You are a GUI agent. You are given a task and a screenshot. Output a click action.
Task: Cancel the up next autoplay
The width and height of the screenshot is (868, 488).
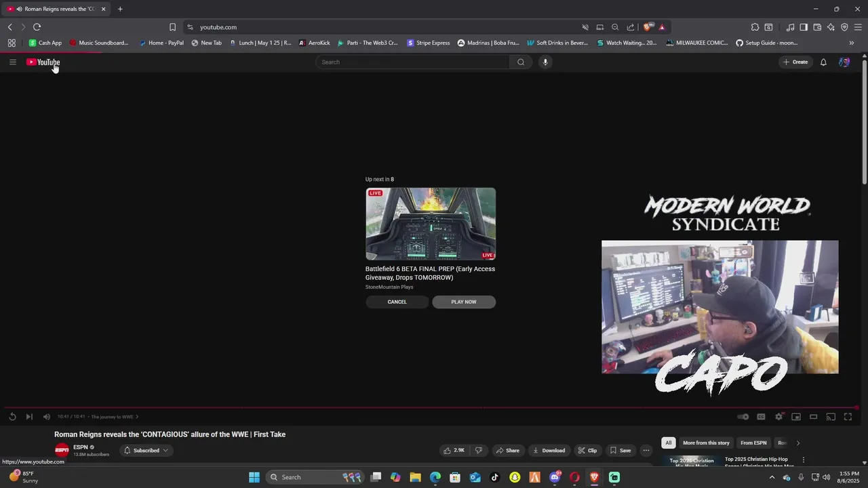[397, 302]
